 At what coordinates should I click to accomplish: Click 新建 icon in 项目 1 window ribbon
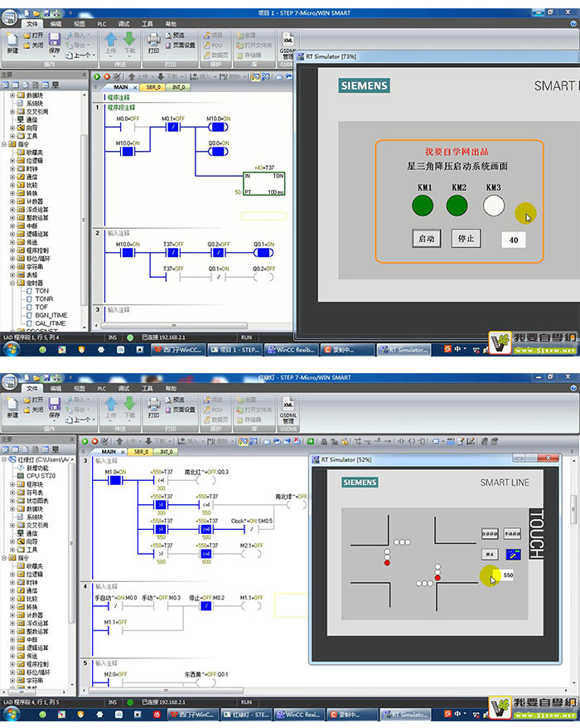(x=12, y=41)
